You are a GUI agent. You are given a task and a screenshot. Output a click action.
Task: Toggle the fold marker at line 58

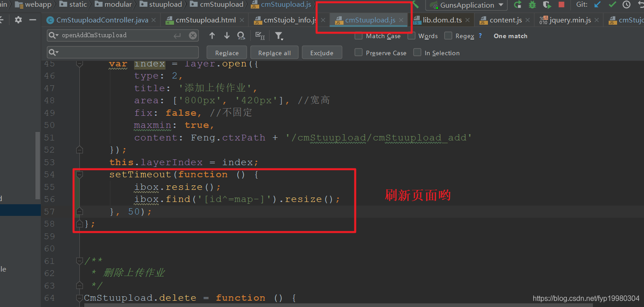point(79,224)
